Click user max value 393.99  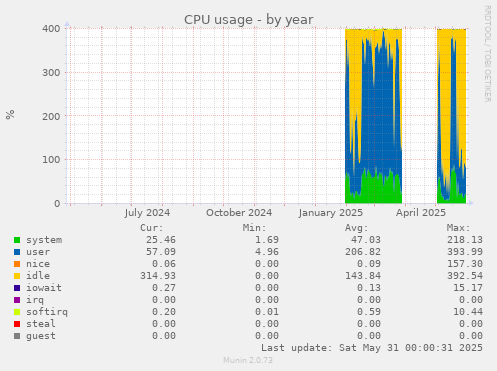point(465,252)
